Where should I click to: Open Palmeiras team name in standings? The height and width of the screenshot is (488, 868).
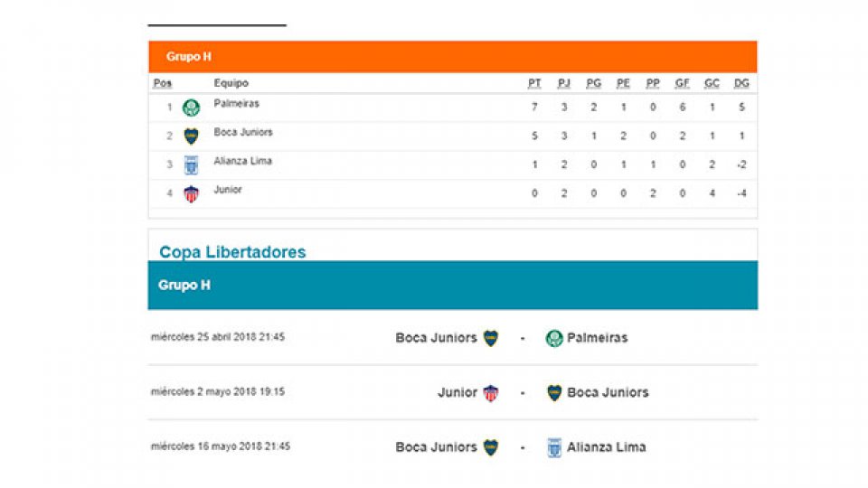[x=236, y=104]
